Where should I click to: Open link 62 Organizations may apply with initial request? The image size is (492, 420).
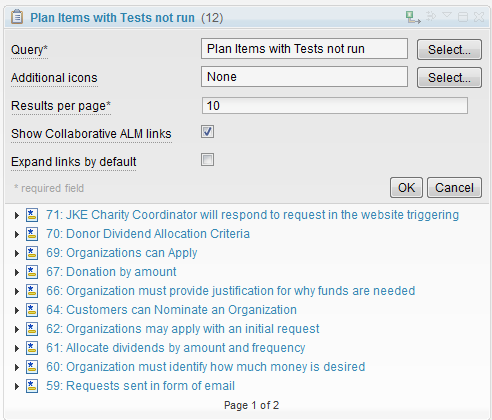coord(183,329)
